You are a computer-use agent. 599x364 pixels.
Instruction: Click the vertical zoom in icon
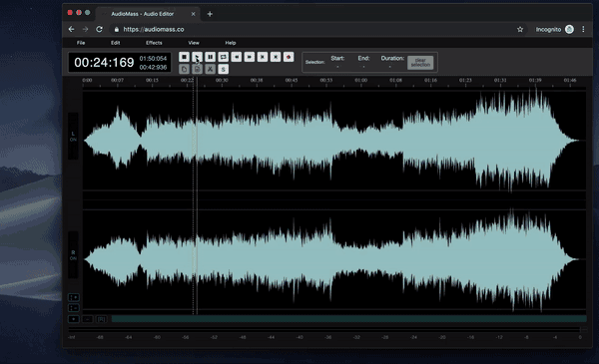73,297
